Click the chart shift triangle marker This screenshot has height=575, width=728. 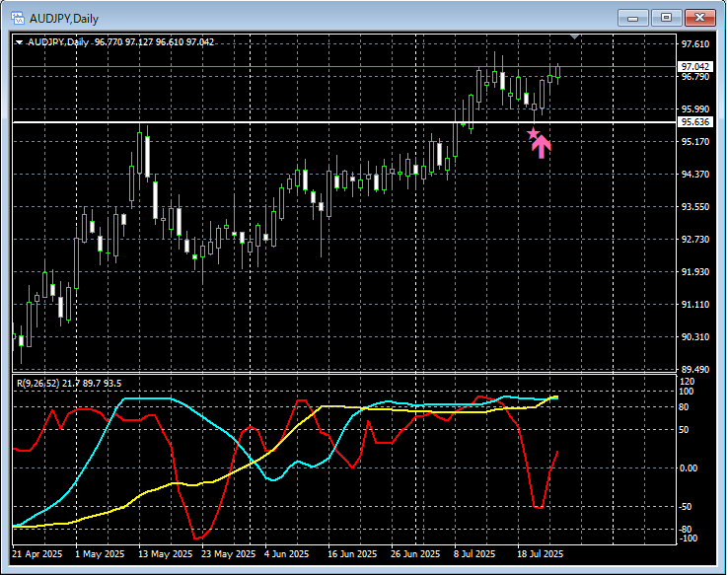575,36
